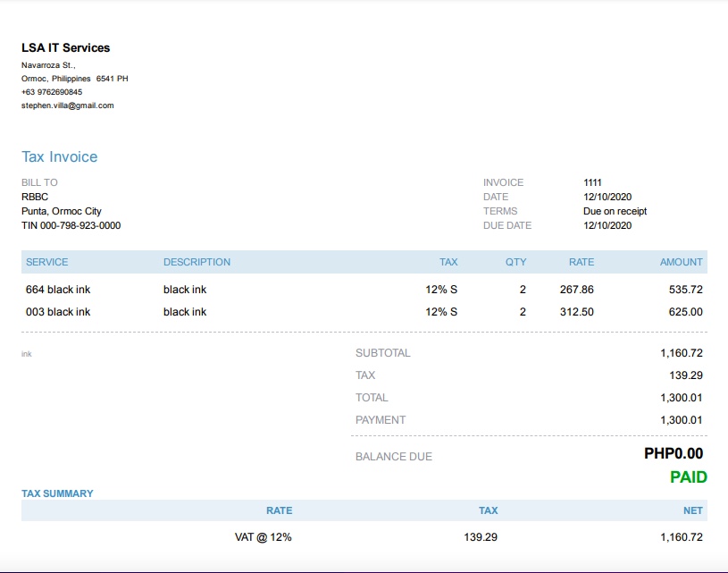Viewport: 728px width, 573px height.
Task: Click the 535.72 line amount
Action: pyautogui.click(x=685, y=290)
